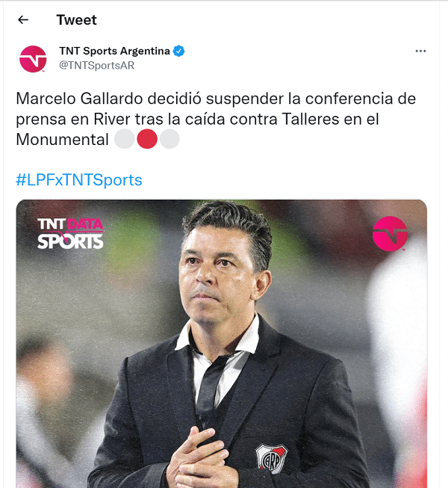The height and width of the screenshot is (488, 448).
Task: Open the @TNTSportsAR handle link
Action: coord(96,65)
